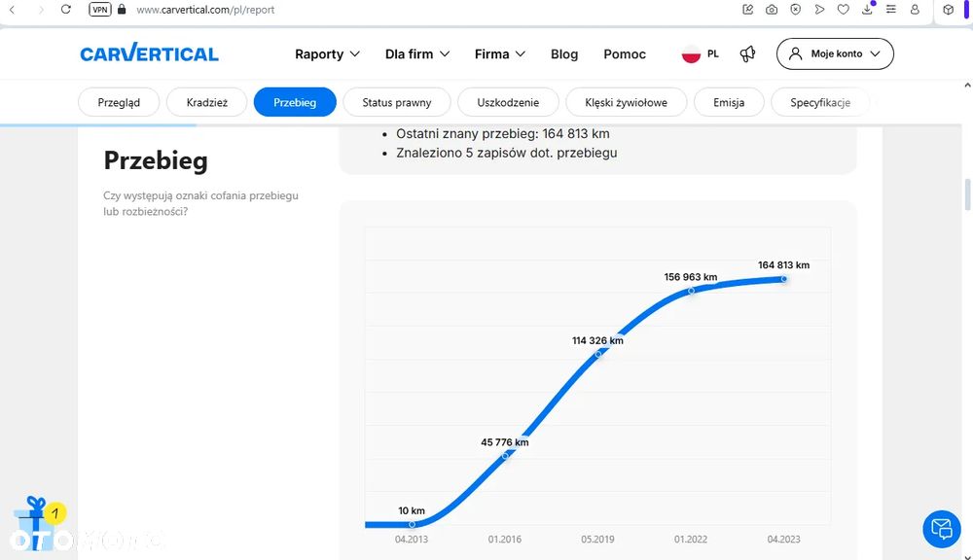This screenshot has height=560, width=973.
Task: Expand the Dla firm dropdown
Action: coord(417,54)
